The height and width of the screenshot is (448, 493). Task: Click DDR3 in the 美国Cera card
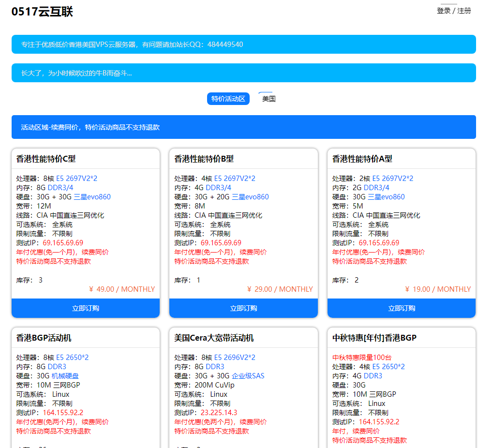point(215,367)
